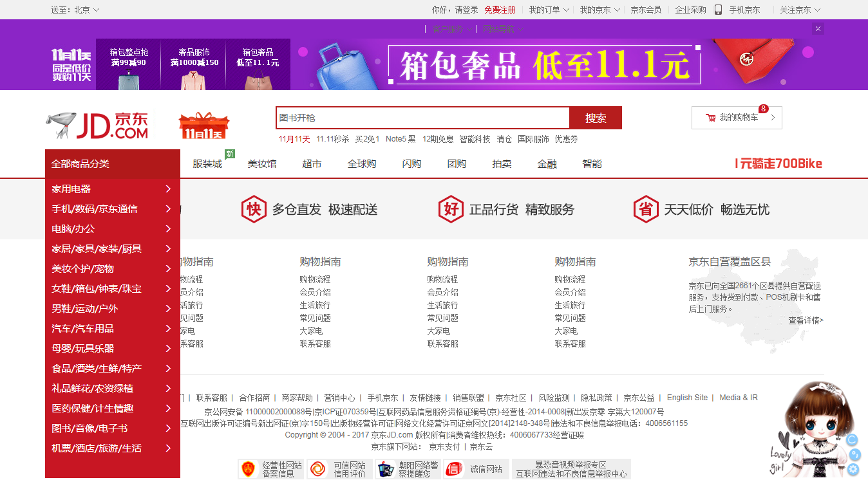Click the shopping cart icon
The width and height of the screenshot is (868, 498).
click(x=710, y=118)
